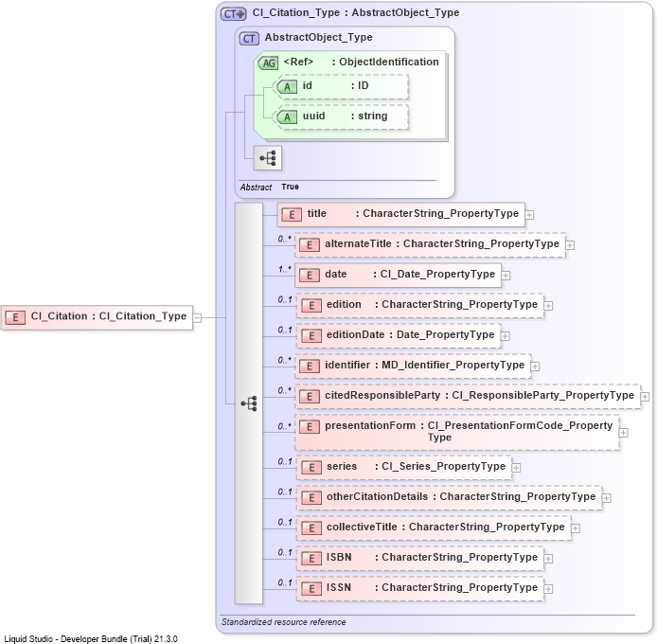The height and width of the screenshot is (644, 657).
Task: Select 'citedResponsibleParty : CI_ResponsibleParty_PropertyType' text
Action: coord(480,395)
